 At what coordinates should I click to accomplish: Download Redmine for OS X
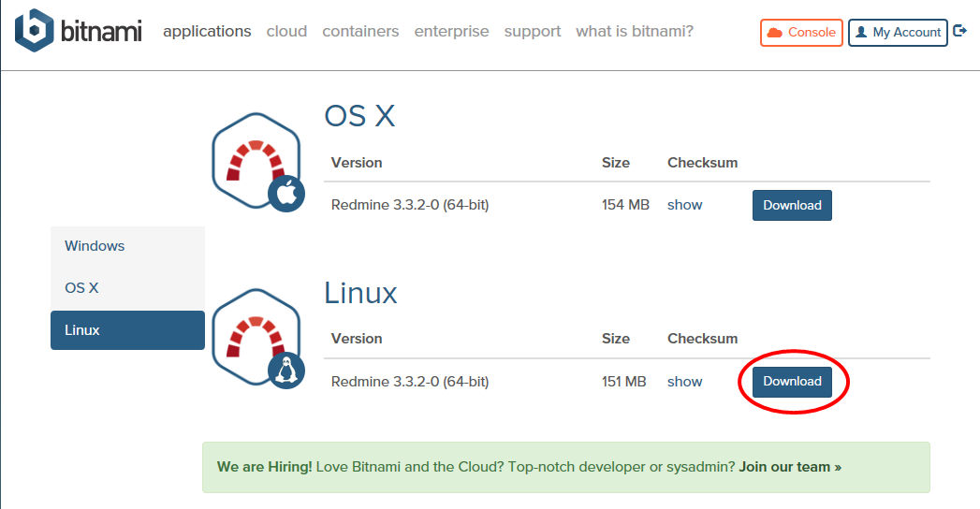click(792, 206)
